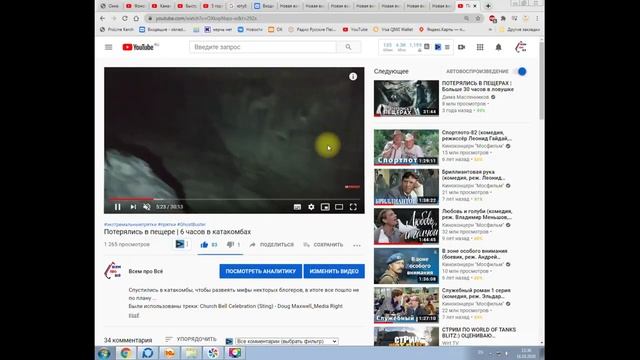Open the Всем про Всё channel name
The image size is (640, 360).
(146, 271)
